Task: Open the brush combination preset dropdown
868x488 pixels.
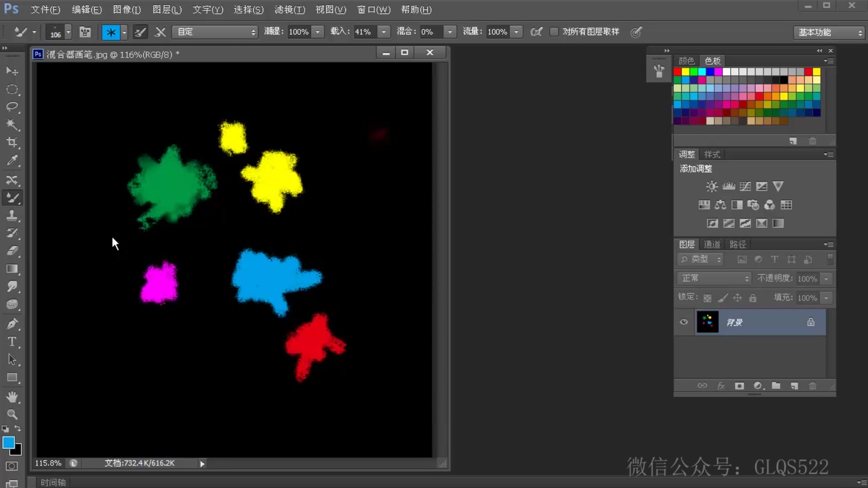Action: coord(215,32)
